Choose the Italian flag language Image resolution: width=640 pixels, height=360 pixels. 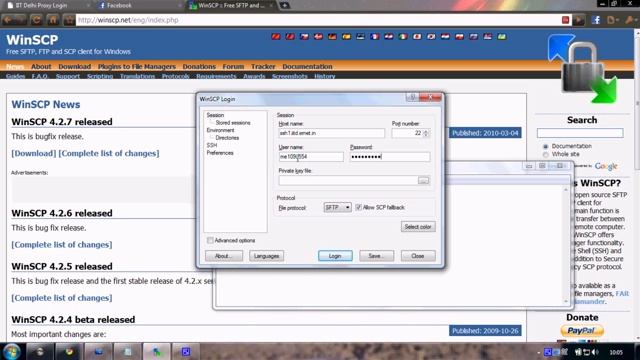click(402, 37)
